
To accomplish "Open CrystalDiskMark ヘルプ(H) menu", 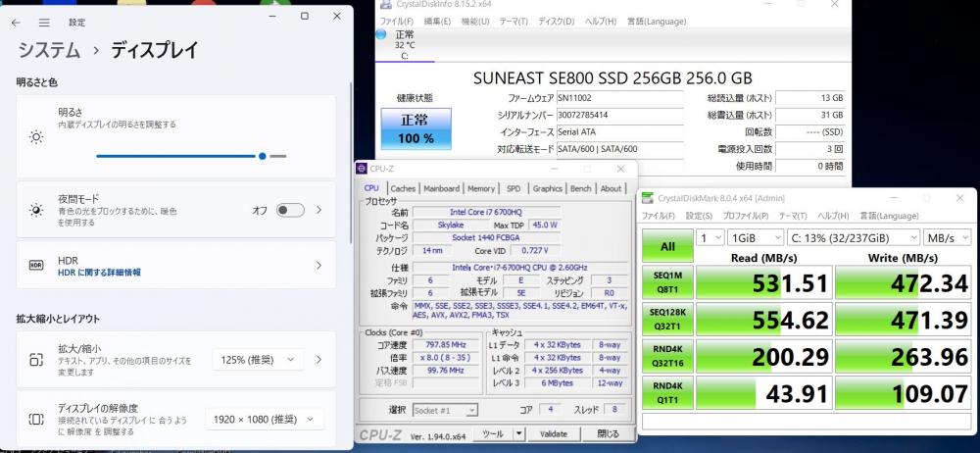I will tap(833, 216).
